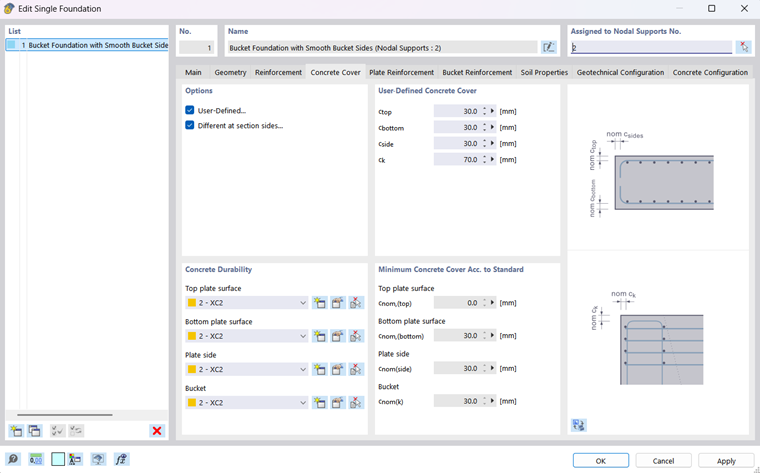Open the Top plate surface durability dropdown

click(247, 303)
